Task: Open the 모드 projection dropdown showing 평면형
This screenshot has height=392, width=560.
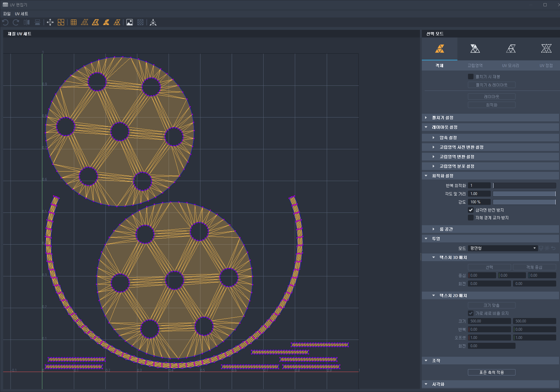Action: tap(503, 248)
